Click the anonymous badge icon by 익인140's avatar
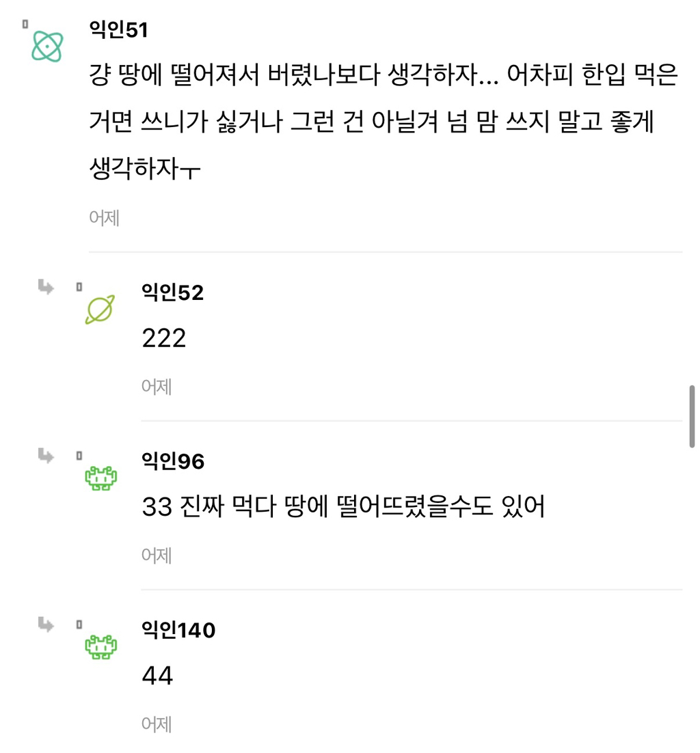 tap(79, 624)
